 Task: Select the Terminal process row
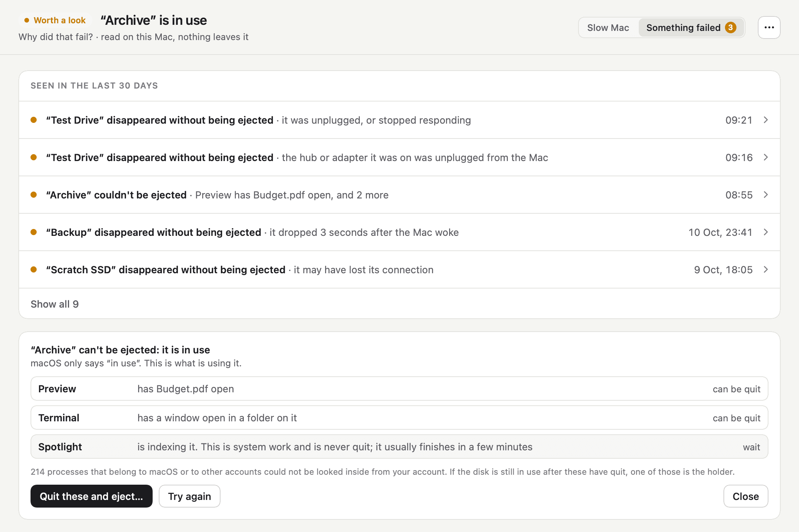399,418
